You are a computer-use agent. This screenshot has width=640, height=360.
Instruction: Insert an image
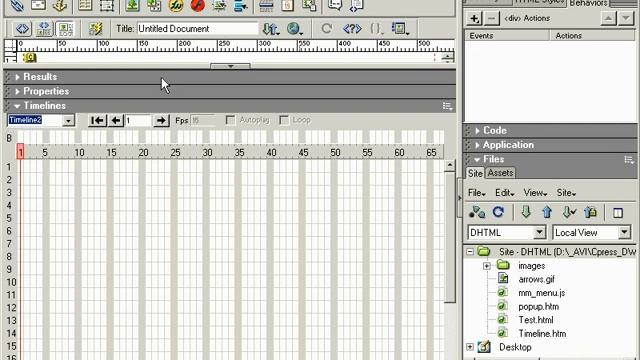(132, 5)
